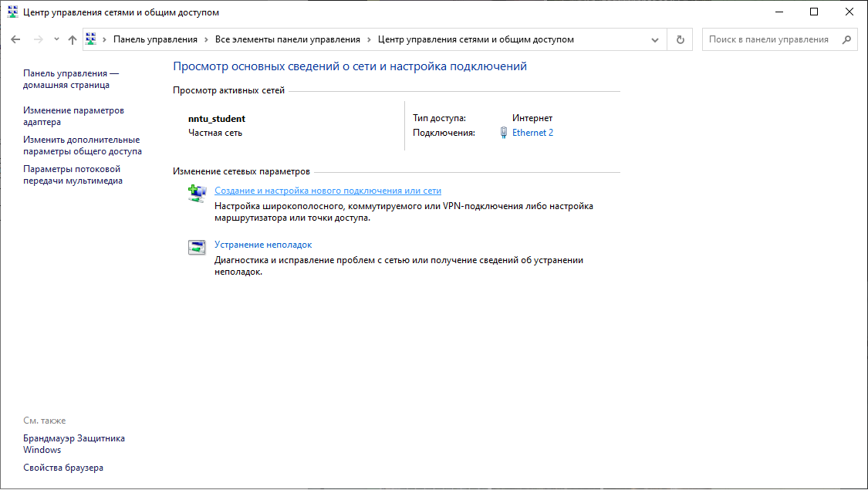Close the network center window
The height and width of the screenshot is (490, 868).
[x=849, y=12]
